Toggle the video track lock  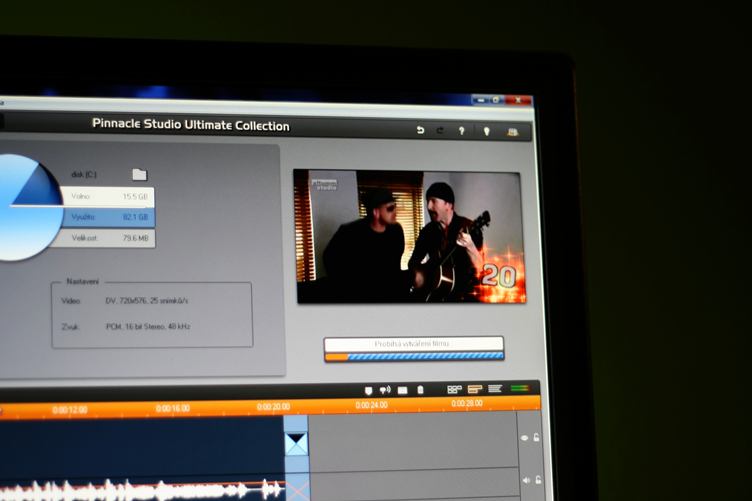[536, 438]
